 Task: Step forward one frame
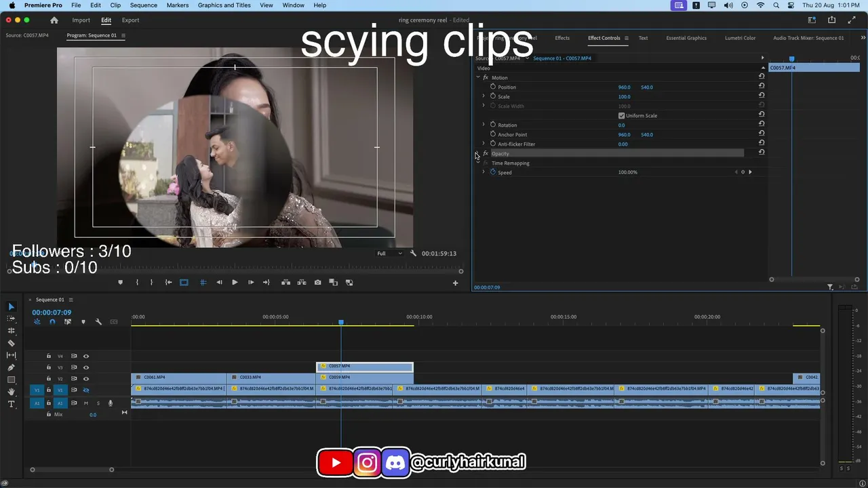pos(251,283)
